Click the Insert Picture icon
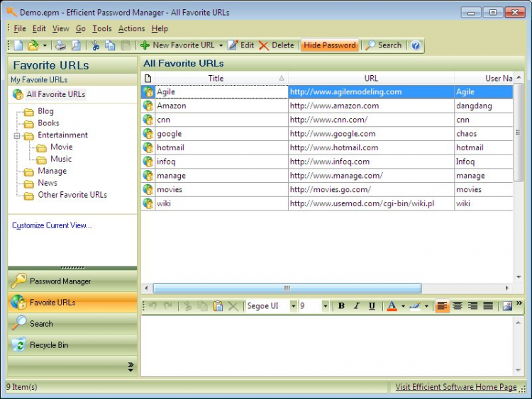This screenshot has height=399, width=532. (507, 306)
